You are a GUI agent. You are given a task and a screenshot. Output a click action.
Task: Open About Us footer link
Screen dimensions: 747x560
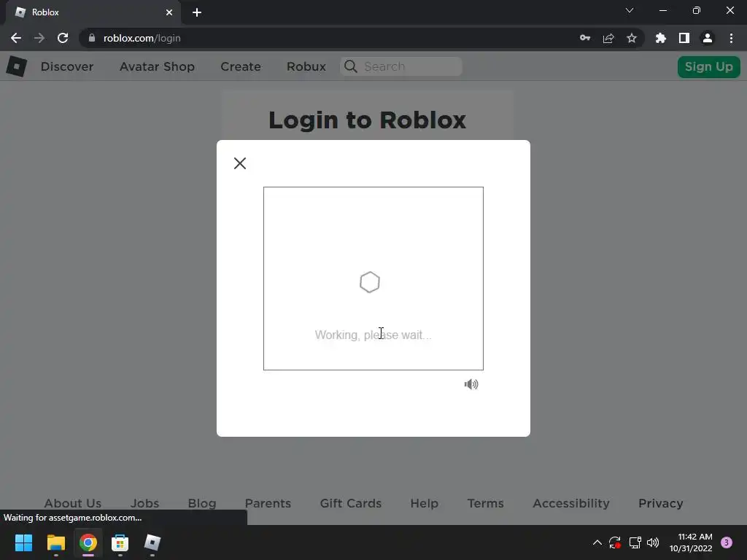[x=73, y=503]
